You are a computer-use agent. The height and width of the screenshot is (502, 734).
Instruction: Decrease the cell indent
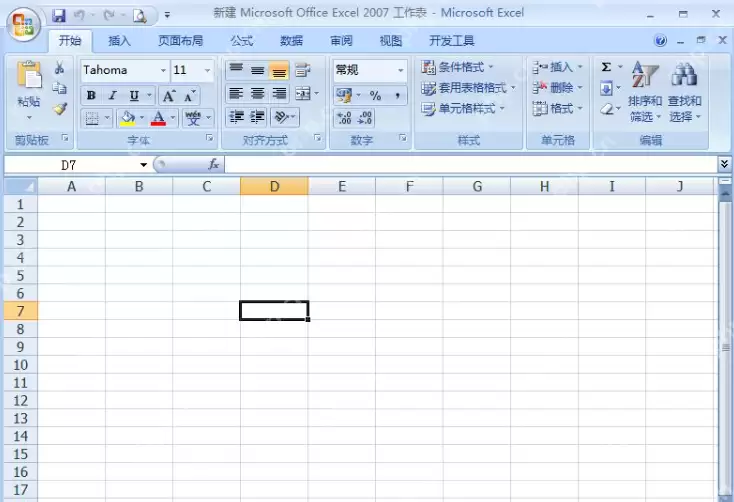point(236,117)
